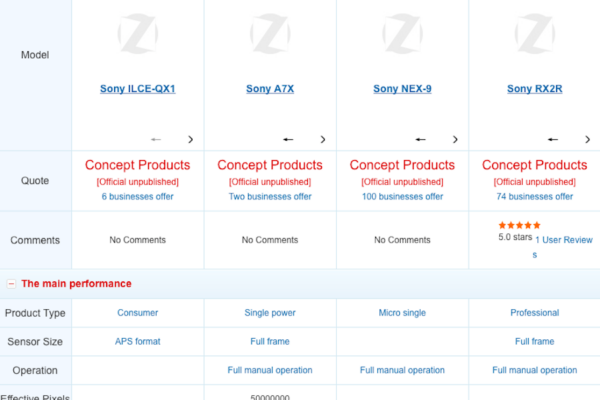600x400 pixels.
Task: Click right chevron under Sony RX2R
Action: 588,139
